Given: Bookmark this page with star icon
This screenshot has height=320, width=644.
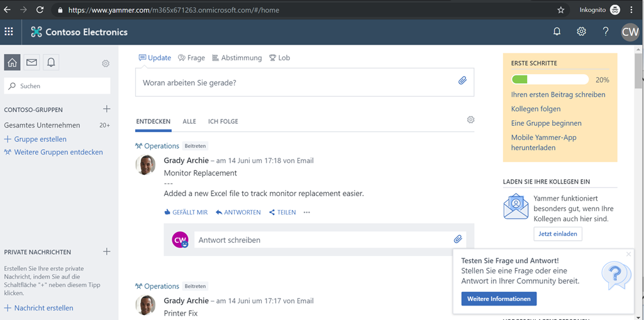Looking at the screenshot, I should click(560, 10).
